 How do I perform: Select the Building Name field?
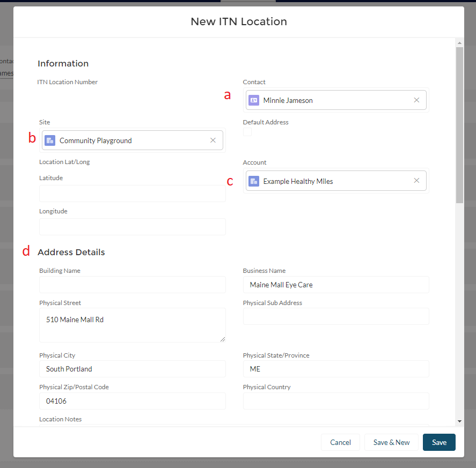pyautogui.click(x=132, y=285)
